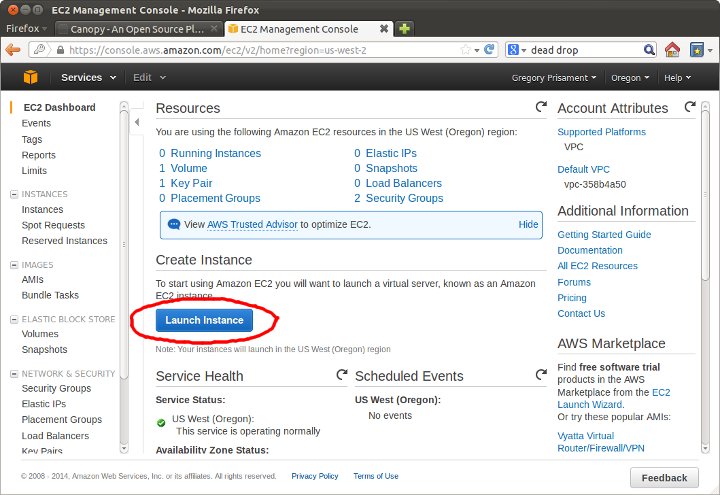Refresh the Service Health section
Screen dimensions: 720x495
pos(342,375)
